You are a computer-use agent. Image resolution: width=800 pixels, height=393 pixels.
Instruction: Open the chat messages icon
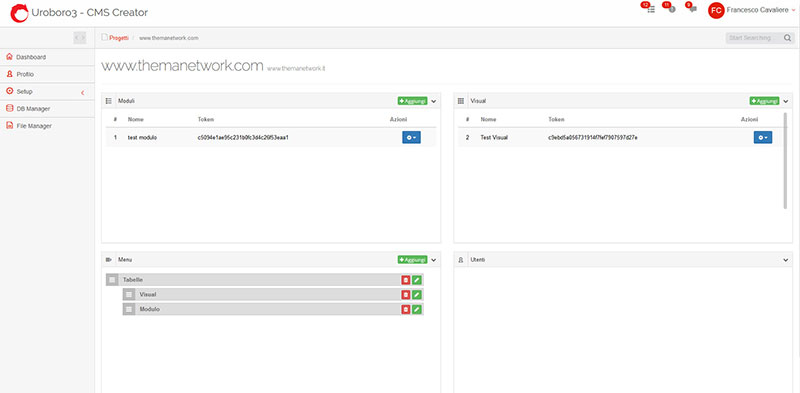[693, 9]
